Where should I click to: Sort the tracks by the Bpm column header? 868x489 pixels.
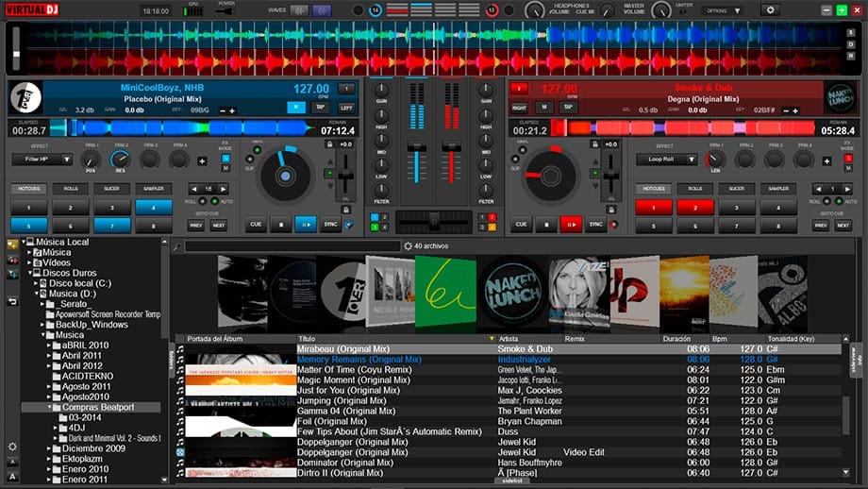[x=720, y=338]
